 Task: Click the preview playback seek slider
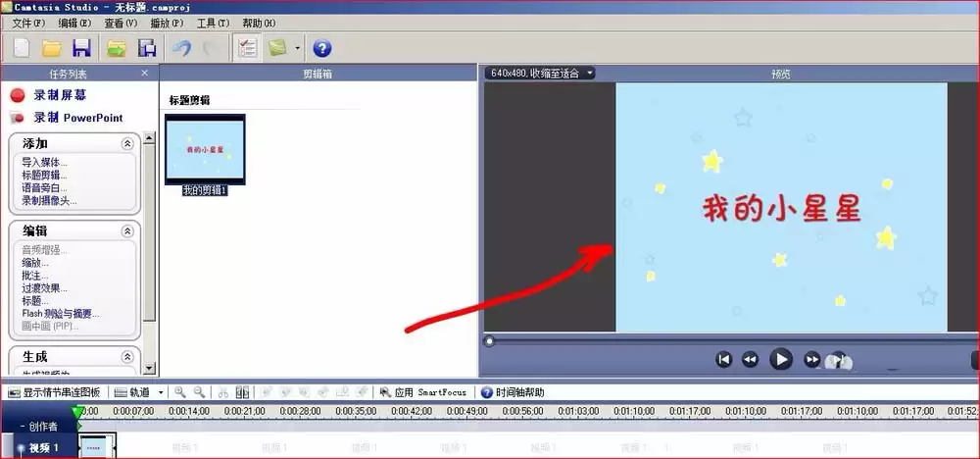click(731, 340)
